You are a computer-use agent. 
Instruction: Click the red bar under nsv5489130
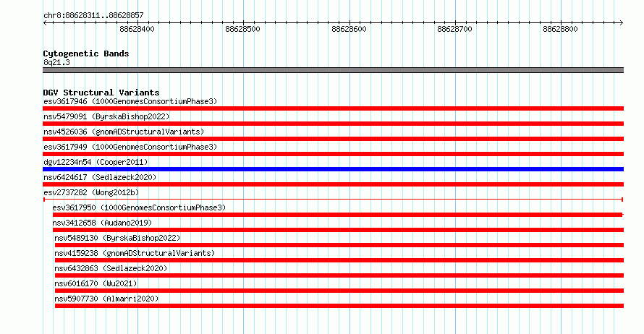coord(339,245)
